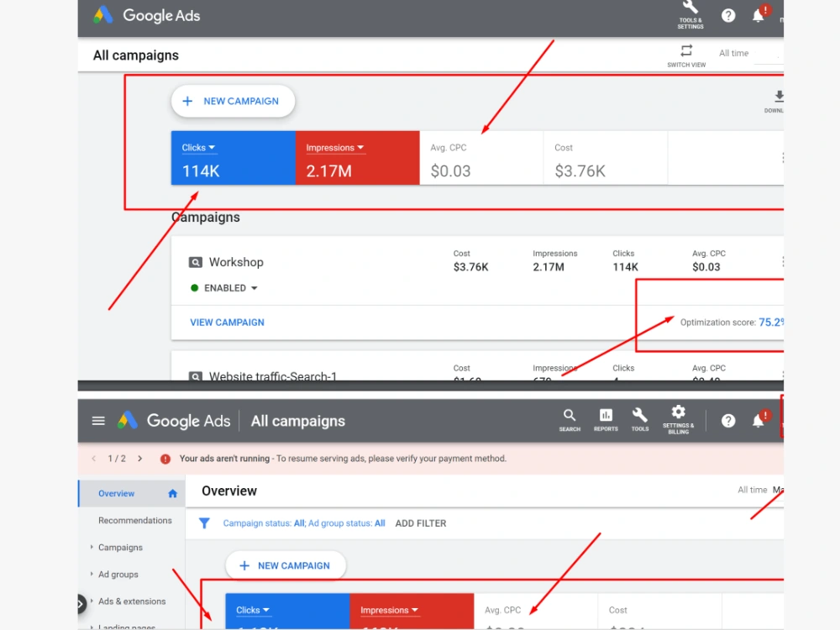The image size is (840, 630).
Task: Click the Avg. CPC $0.03 scorecard in upper view
Action: click(x=481, y=158)
